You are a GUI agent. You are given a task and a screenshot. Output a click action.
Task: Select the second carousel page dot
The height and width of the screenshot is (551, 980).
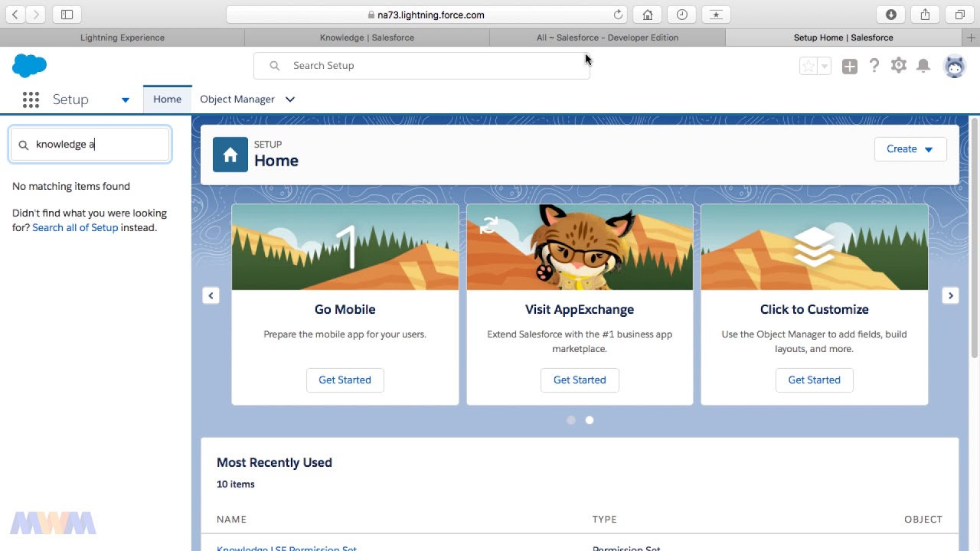[x=590, y=420]
